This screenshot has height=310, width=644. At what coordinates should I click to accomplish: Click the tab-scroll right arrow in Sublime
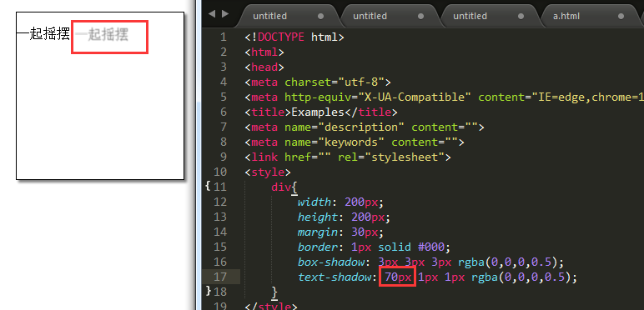225,13
